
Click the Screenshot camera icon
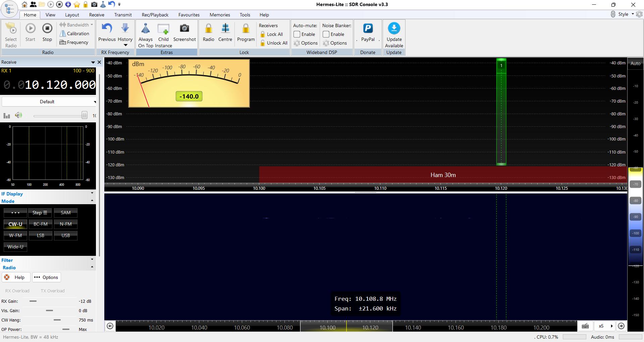click(184, 29)
